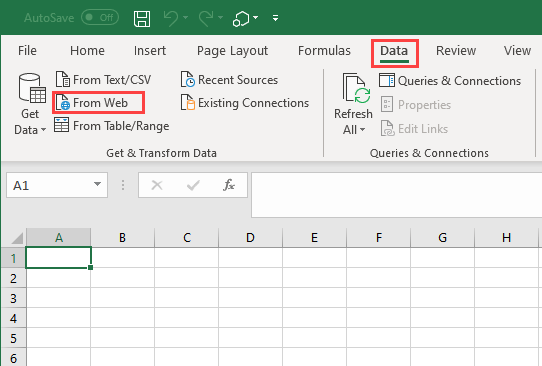Select the Data ribbon tab

click(394, 52)
